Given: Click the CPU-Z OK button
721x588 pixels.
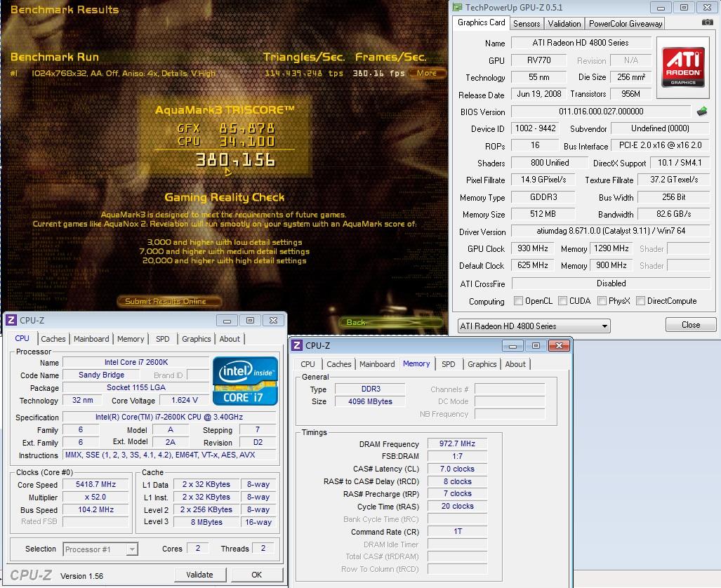Looking at the screenshot, I should coord(256,575).
